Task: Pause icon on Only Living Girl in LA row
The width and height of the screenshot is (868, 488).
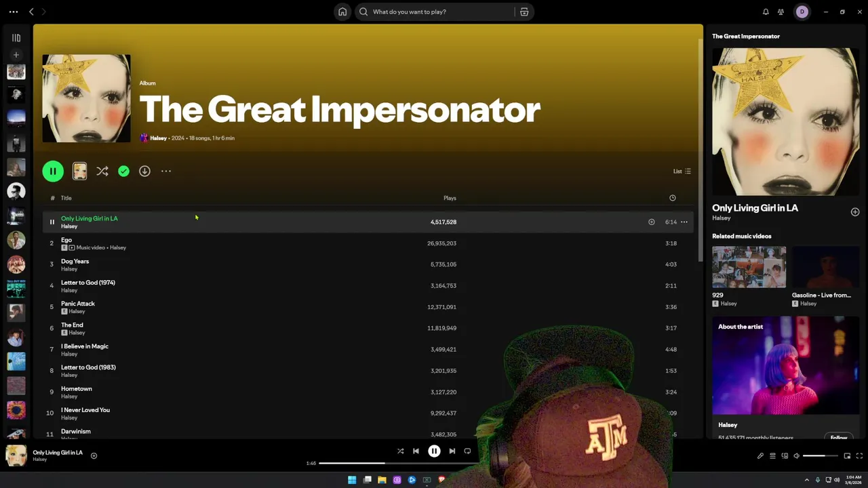Action: [52, 222]
